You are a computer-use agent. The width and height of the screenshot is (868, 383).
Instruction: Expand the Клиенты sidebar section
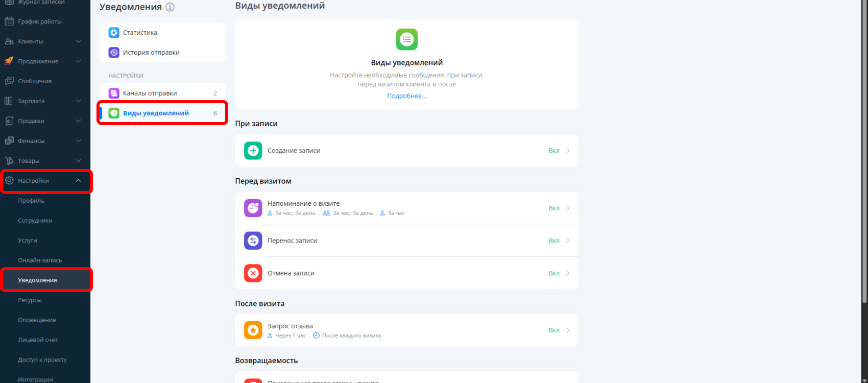click(78, 41)
